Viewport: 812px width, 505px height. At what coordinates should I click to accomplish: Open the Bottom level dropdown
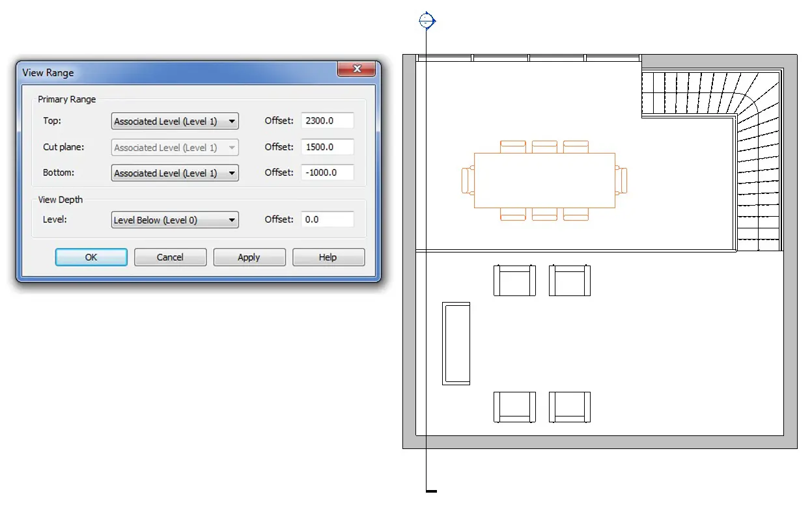175,173
